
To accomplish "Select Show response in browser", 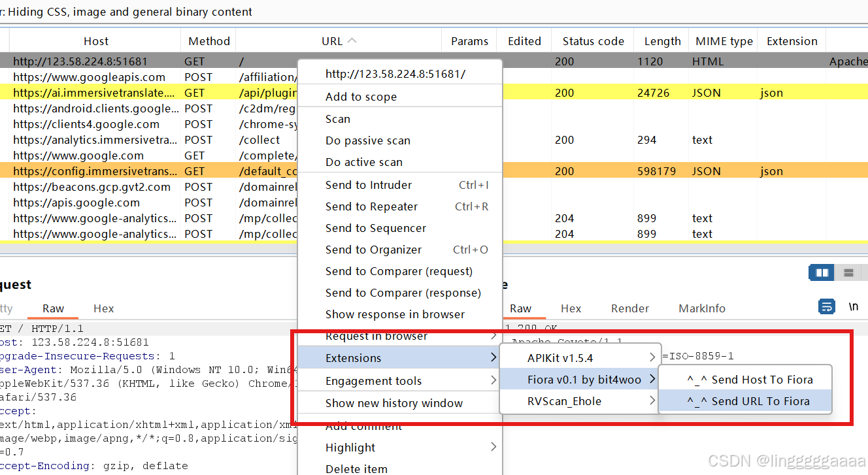I will 400,314.
